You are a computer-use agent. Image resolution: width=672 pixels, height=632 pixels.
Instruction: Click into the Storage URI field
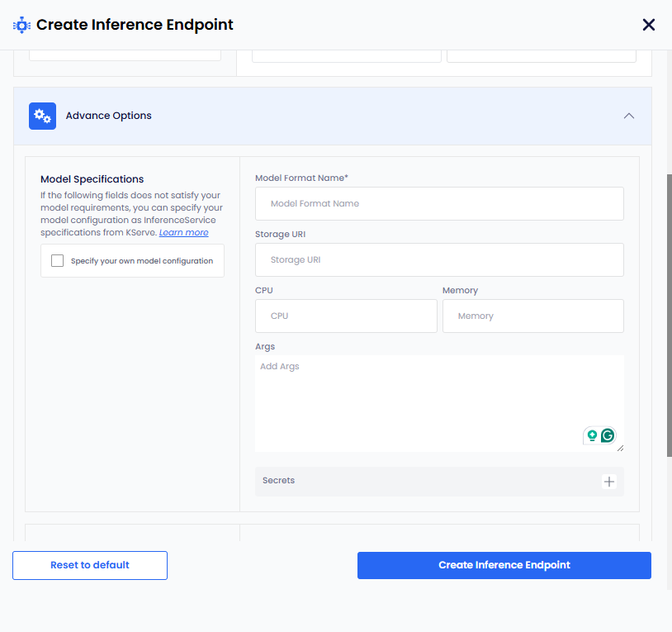439,260
